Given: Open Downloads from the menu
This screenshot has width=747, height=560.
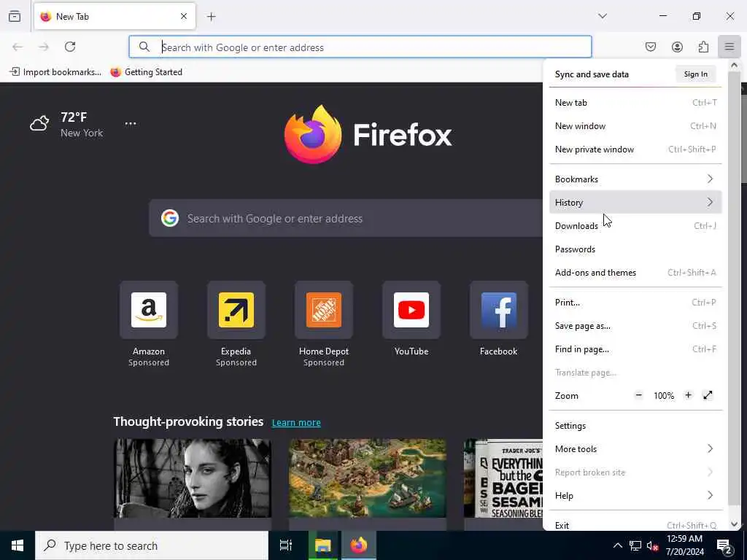Looking at the screenshot, I should tap(635, 226).
